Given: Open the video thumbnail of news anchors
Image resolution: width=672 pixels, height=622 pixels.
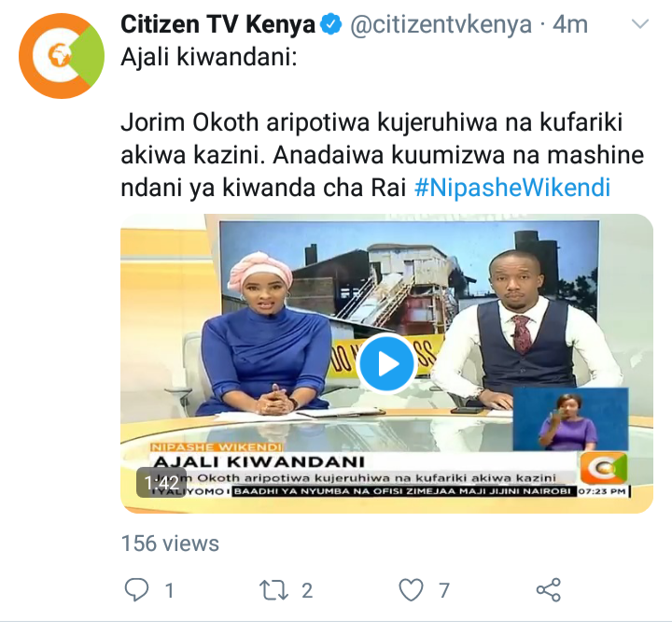Looking at the screenshot, I should click(x=386, y=363).
